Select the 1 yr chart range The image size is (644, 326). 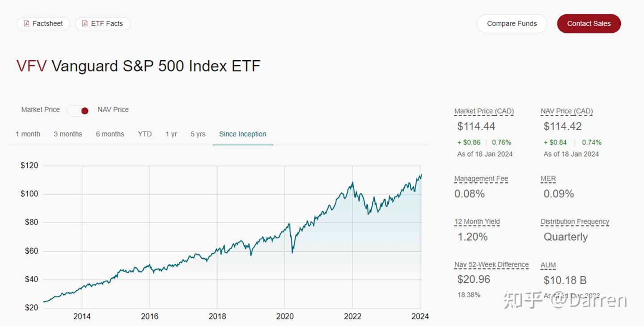pyautogui.click(x=171, y=134)
